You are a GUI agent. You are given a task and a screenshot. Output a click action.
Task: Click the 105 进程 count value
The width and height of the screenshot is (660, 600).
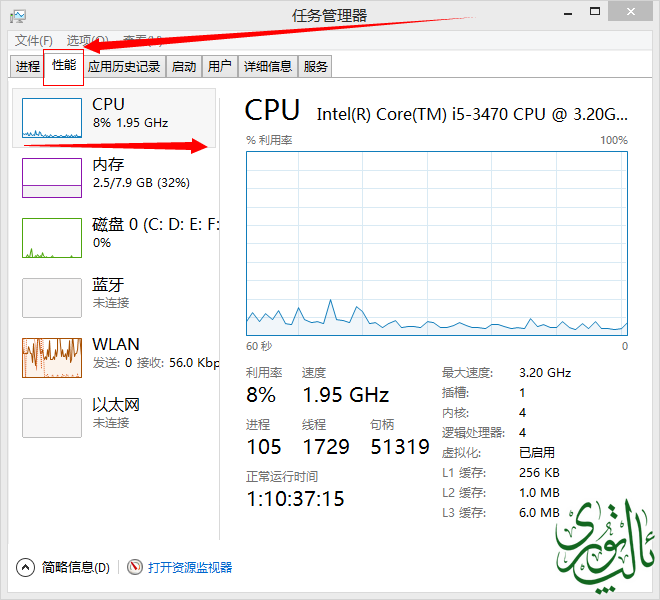[264, 447]
